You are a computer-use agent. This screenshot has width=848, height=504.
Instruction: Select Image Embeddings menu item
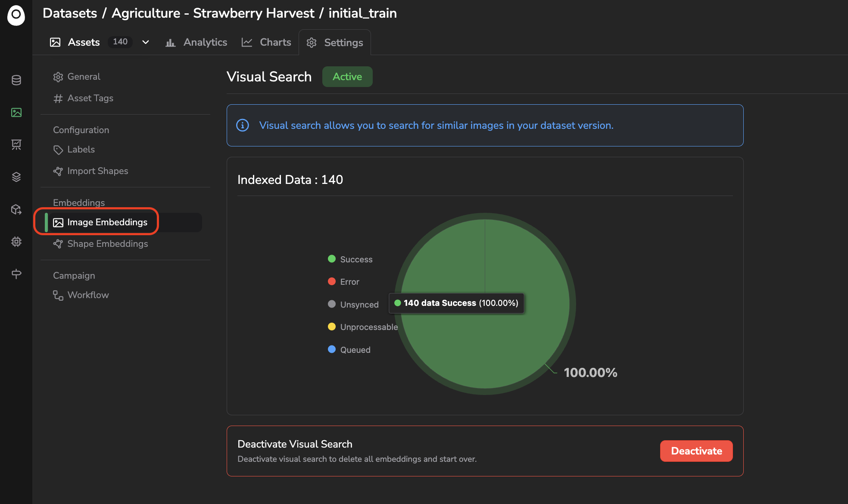point(123,222)
